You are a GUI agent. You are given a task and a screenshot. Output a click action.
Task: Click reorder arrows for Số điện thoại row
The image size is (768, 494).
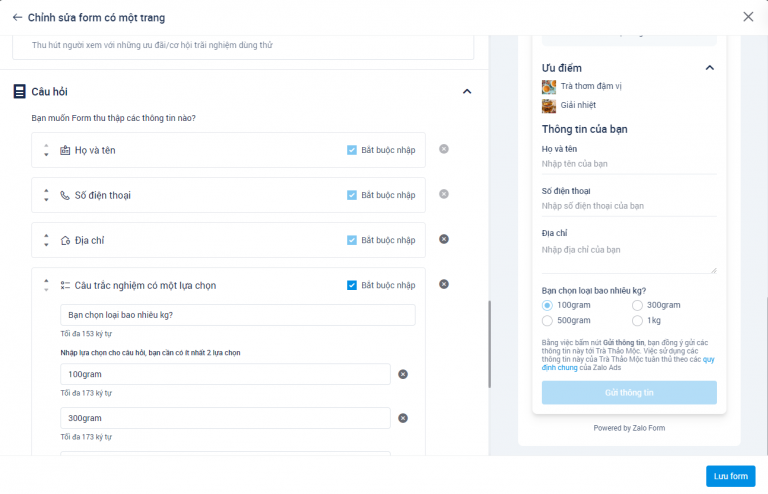pyautogui.click(x=46, y=195)
